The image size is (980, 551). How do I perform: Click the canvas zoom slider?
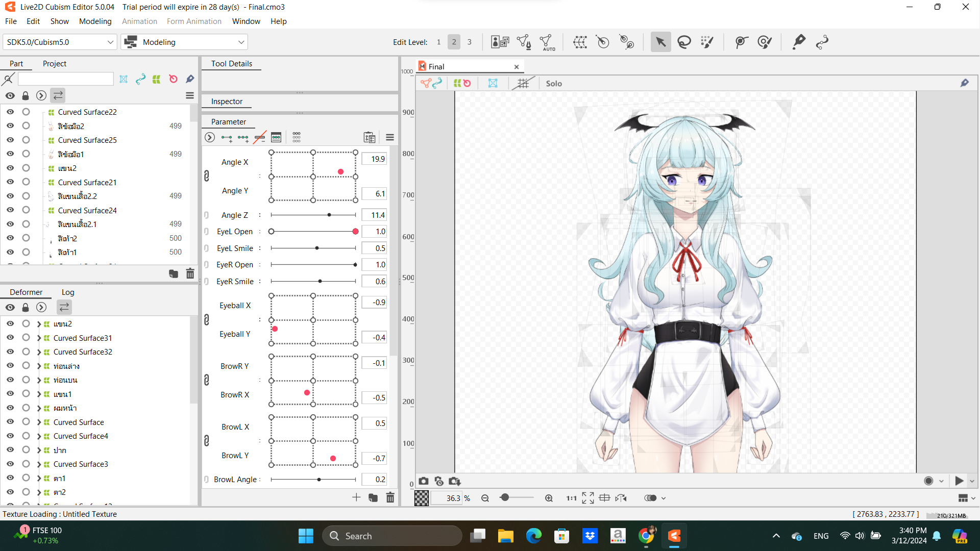point(517,497)
